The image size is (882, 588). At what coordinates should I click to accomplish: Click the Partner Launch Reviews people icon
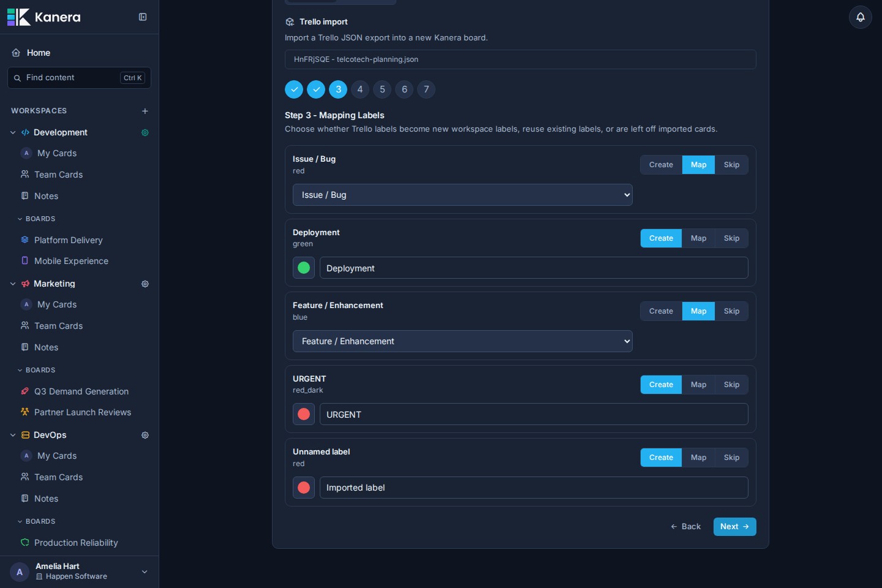(25, 412)
